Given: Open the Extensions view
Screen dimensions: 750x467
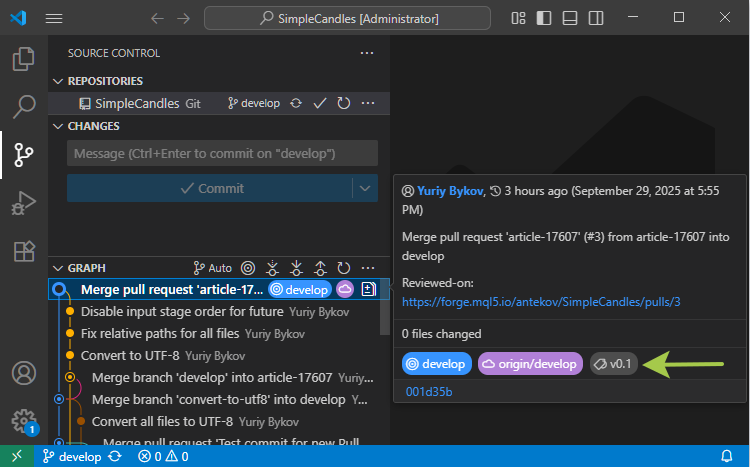Looking at the screenshot, I should click(x=23, y=251).
